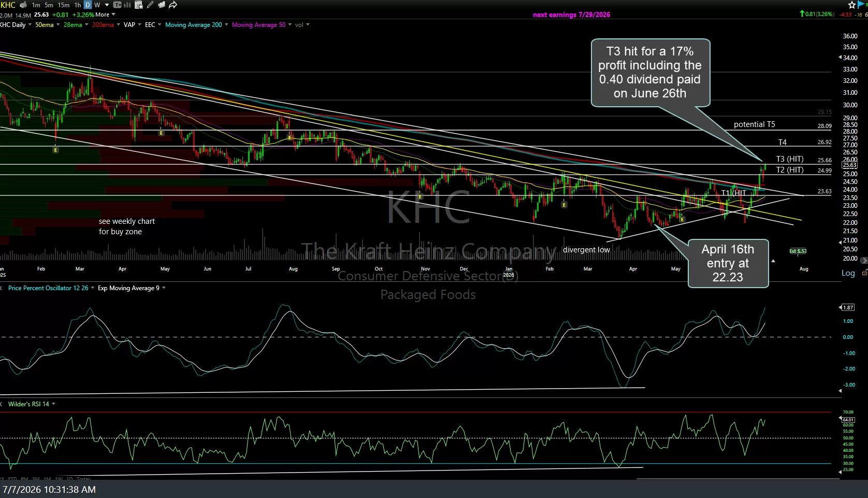Click the calendar add-table icon

point(139,5)
